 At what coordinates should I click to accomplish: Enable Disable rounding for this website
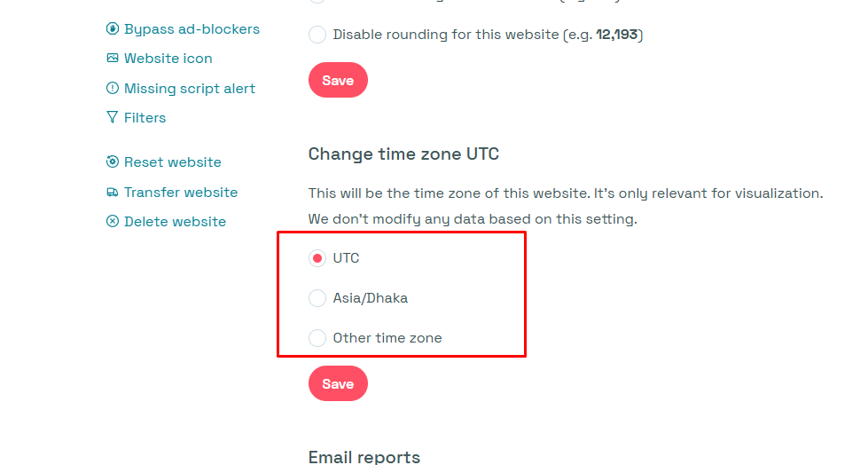click(317, 35)
